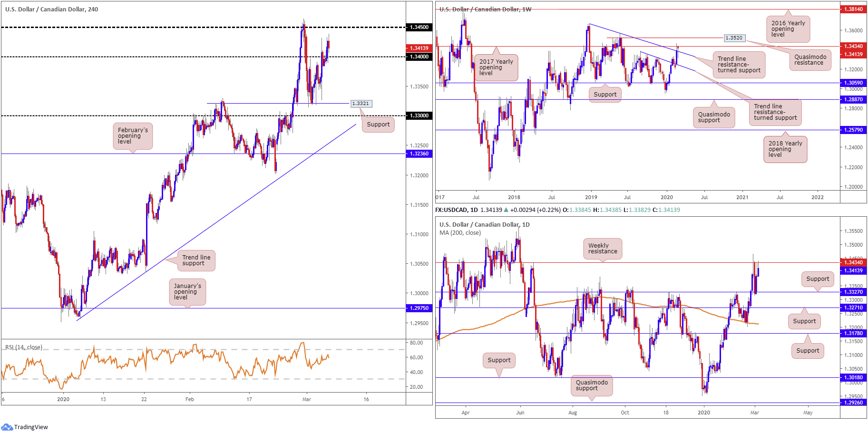
Task: Click the Weekly resistance callout on daily chart
Action: pyautogui.click(x=603, y=249)
